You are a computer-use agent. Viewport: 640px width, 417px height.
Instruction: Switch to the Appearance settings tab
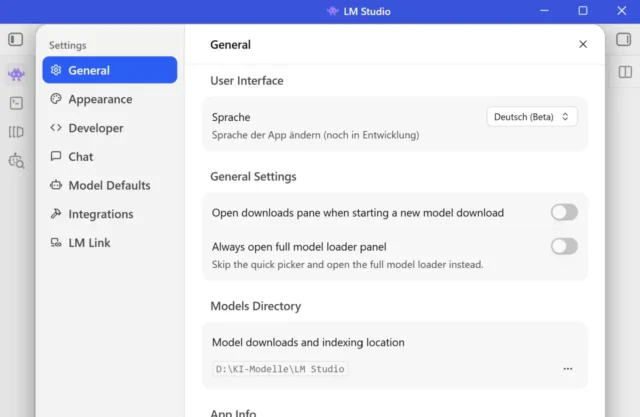100,99
